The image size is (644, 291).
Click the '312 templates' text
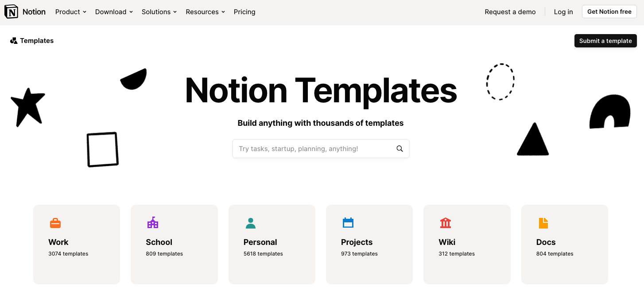point(457,254)
